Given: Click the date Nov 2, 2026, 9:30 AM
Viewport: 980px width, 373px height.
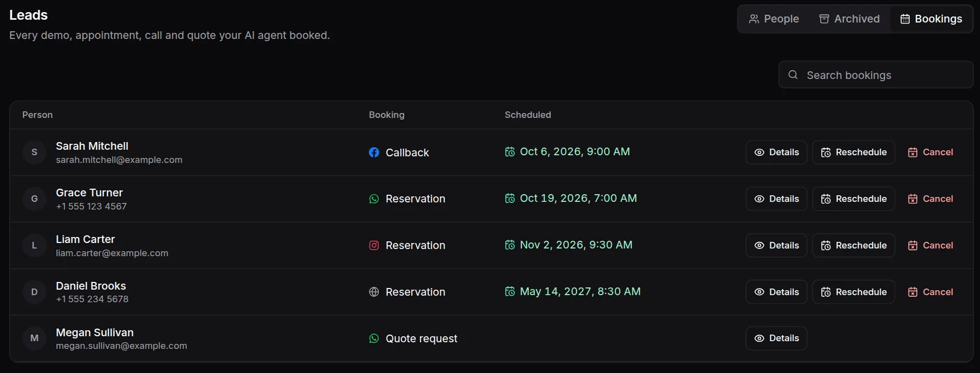Looking at the screenshot, I should click(x=576, y=245).
